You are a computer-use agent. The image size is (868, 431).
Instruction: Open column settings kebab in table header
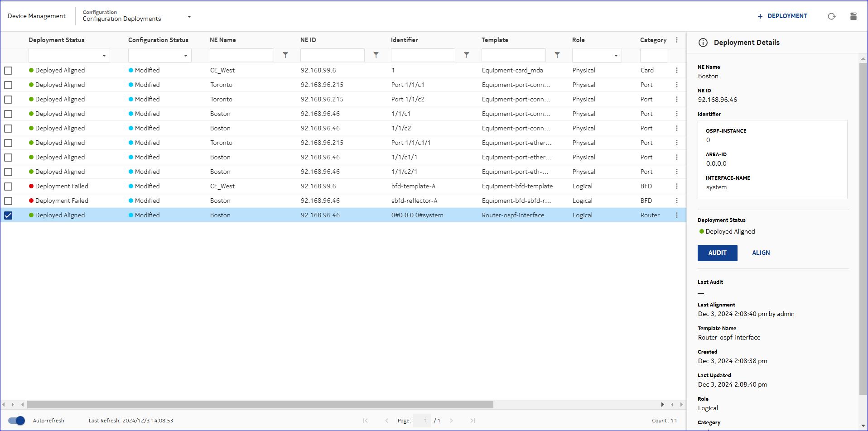click(677, 40)
